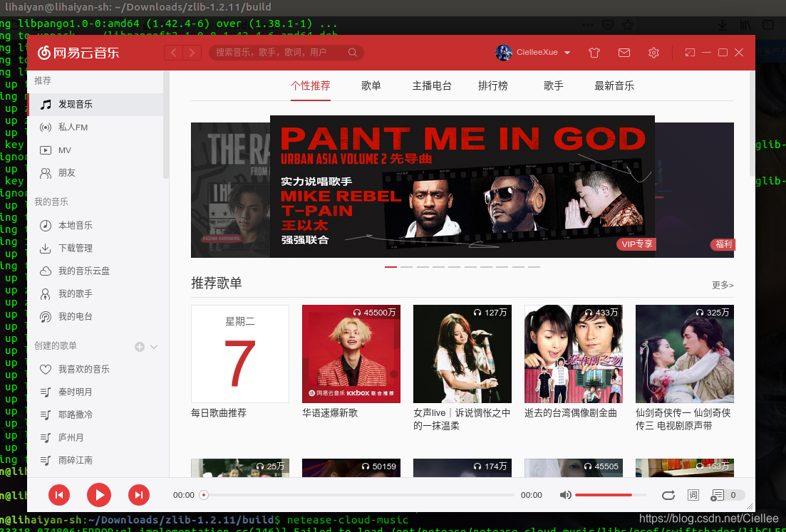Click the main content vertical scrollbar
Image resolution: width=786 pixels, height=532 pixels.
click(752, 124)
